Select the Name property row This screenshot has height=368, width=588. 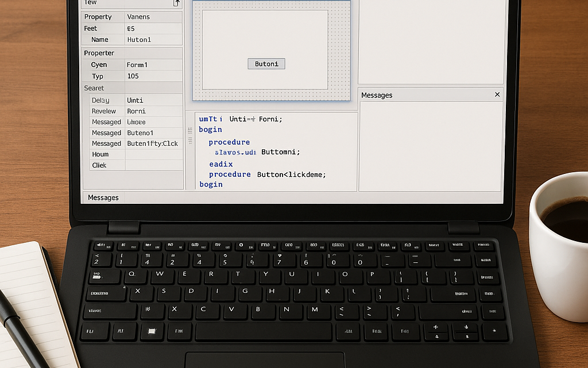[132, 40]
